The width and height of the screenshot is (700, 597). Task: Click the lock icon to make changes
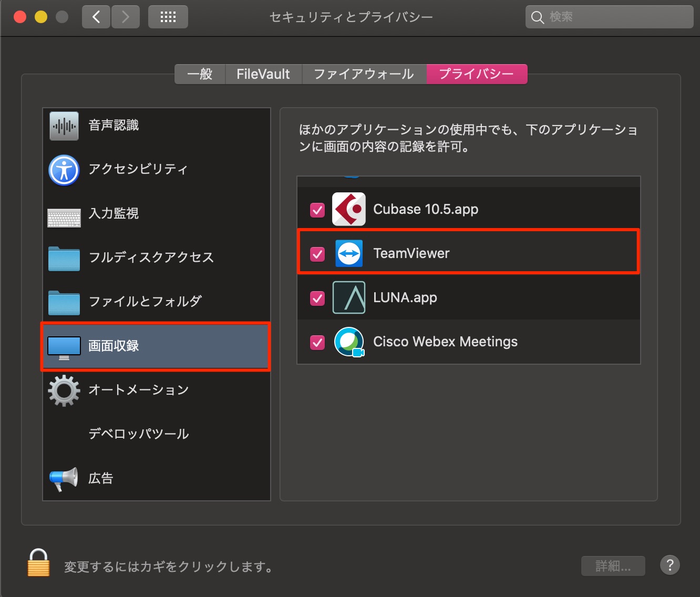[x=38, y=562]
